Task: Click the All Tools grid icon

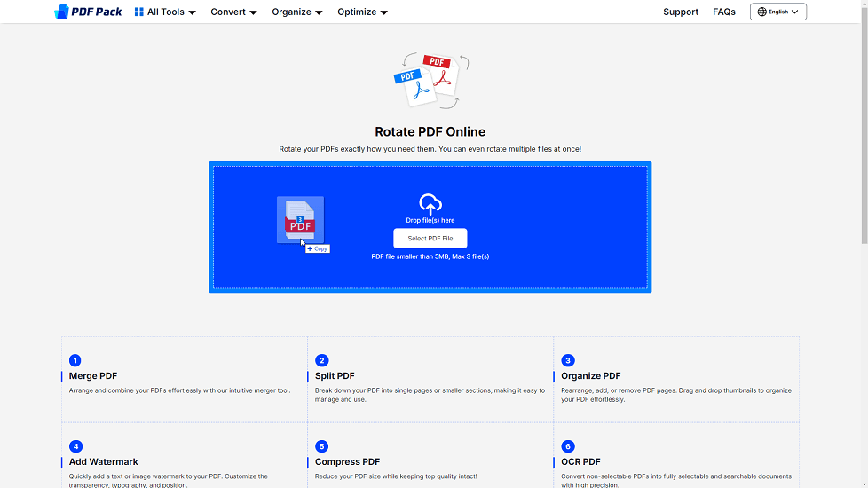Action: [x=139, y=12]
